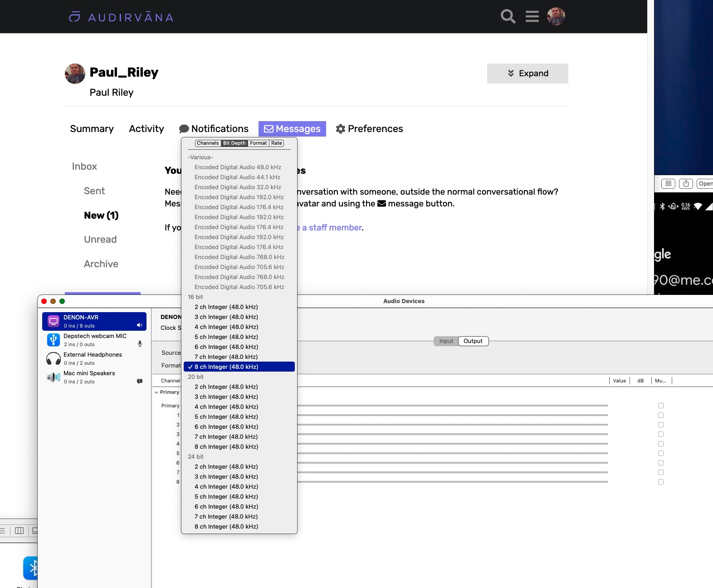Screen dimensions: 713x588
Task: Switch to Output in Audio Devices
Action: pyautogui.click(x=473, y=341)
